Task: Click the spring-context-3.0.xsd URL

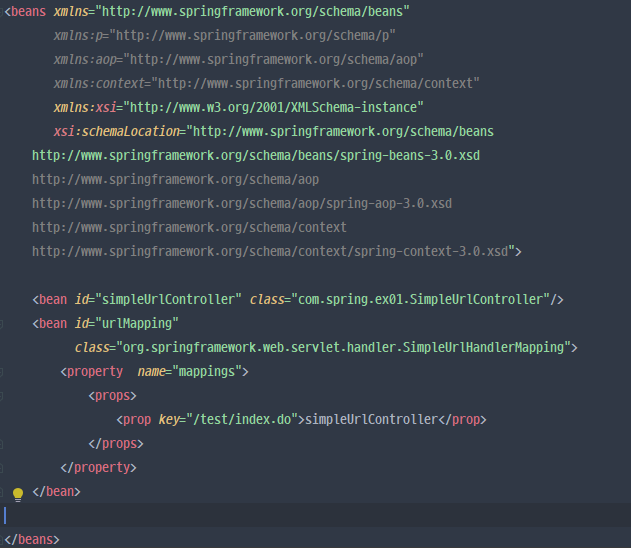Action: [x=270, y=251]
